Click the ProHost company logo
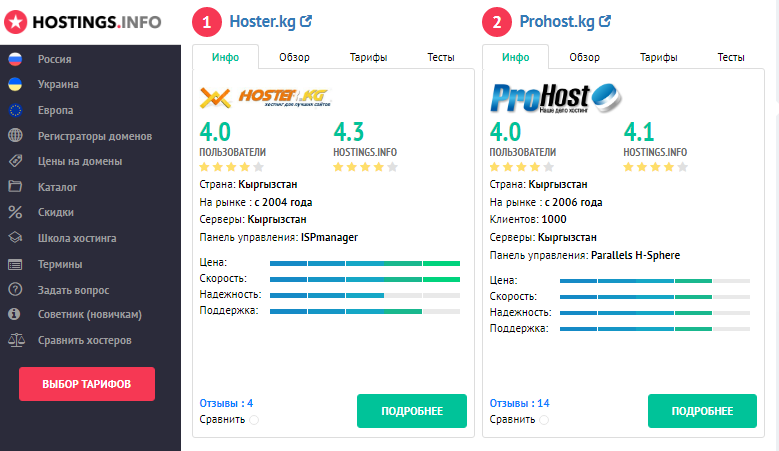This screenshot has height=451, width=779. coord(555,98)
